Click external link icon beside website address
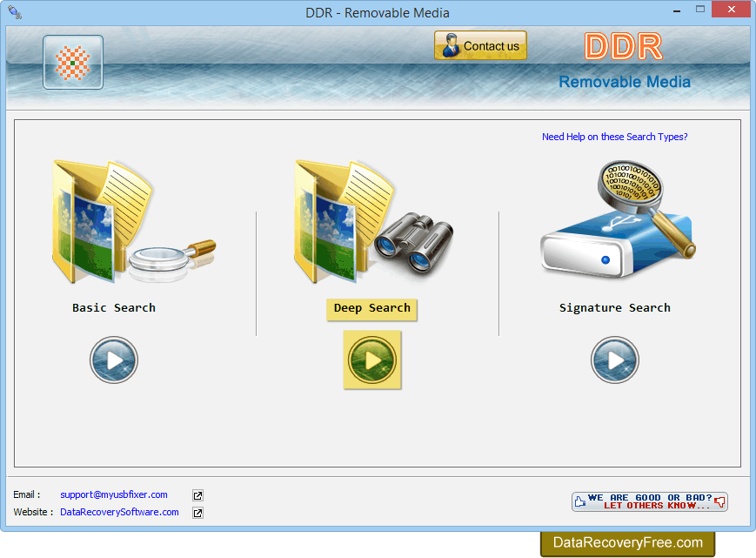 coord(197,513)
